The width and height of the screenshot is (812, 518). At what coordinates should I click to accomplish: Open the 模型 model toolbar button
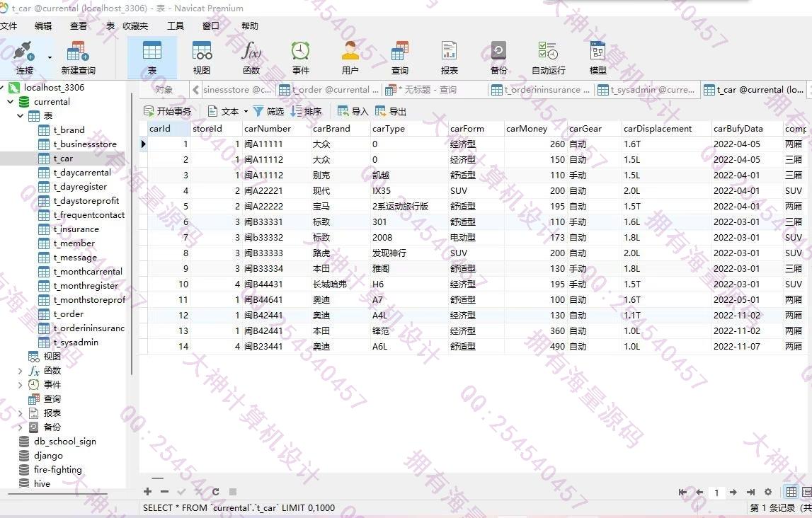(x=598, y=58)
